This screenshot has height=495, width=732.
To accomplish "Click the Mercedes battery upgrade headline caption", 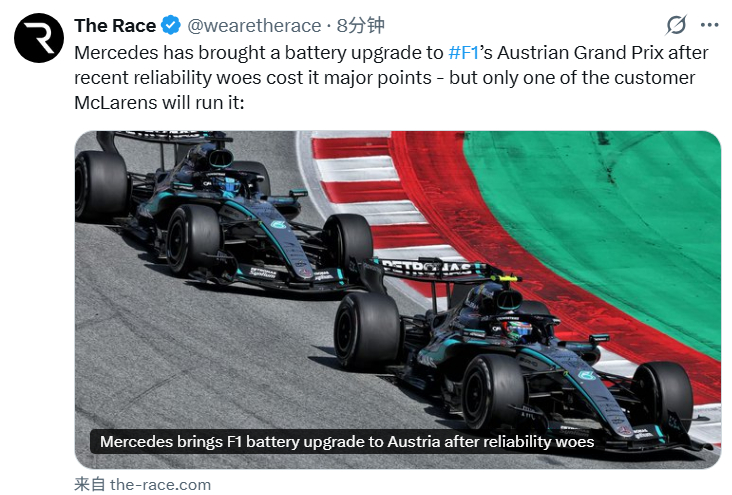I will click(347, 441).
